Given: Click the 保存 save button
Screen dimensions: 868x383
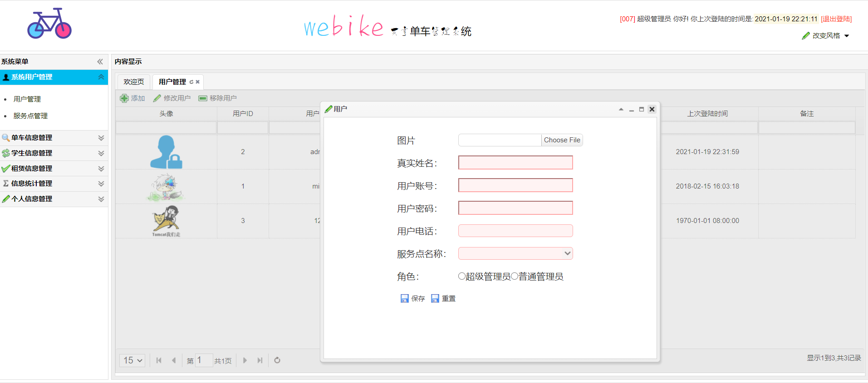Looking at the screenshot, I should [412, 298].
